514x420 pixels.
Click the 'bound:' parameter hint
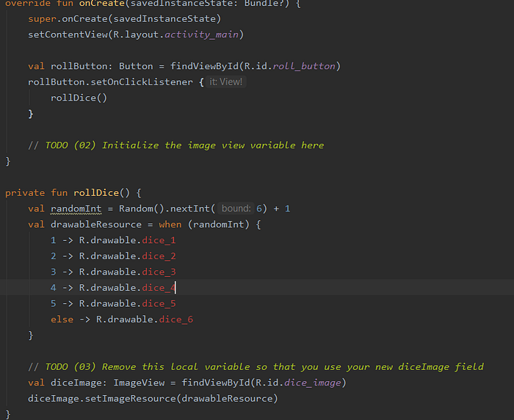pos(236,209)
